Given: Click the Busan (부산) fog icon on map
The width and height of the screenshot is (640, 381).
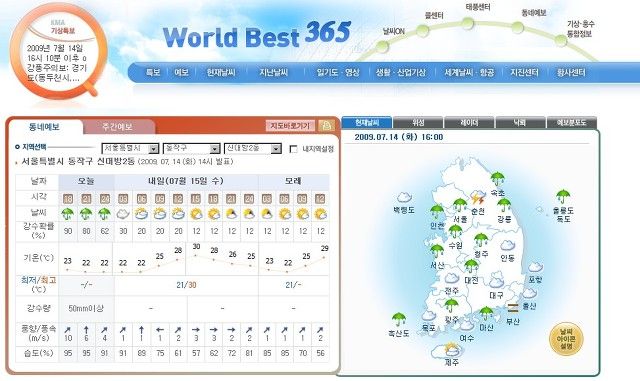Looking at the screenshot, I should [x=513, y=307].
